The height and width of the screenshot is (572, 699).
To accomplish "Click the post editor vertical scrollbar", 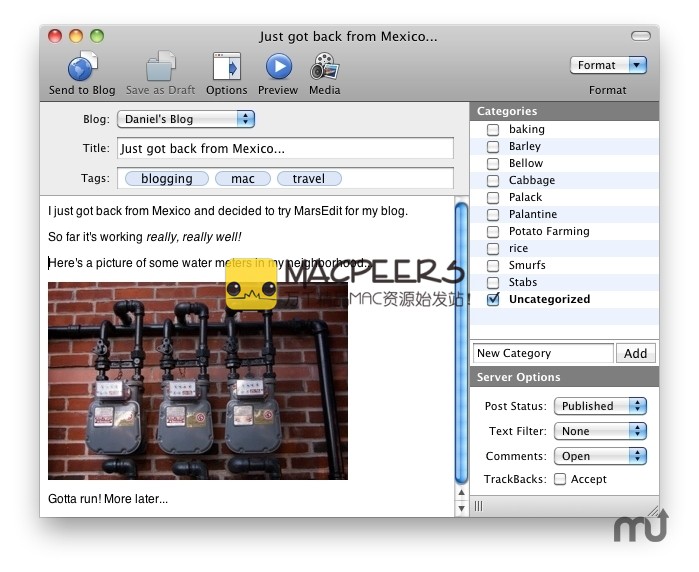I will pos(461,340).
